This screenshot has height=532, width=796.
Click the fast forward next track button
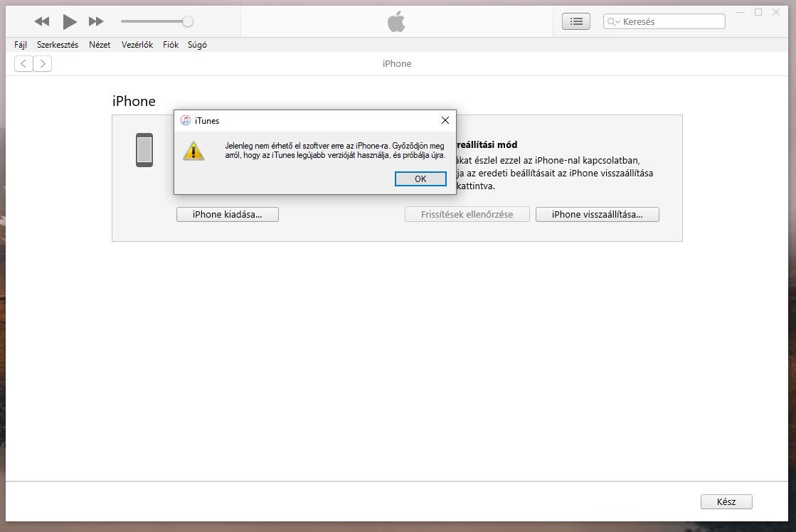[96, 21]
